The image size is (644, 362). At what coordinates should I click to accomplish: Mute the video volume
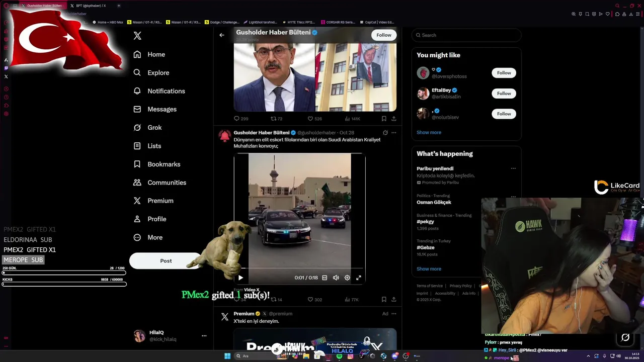(x=336, y=278)
